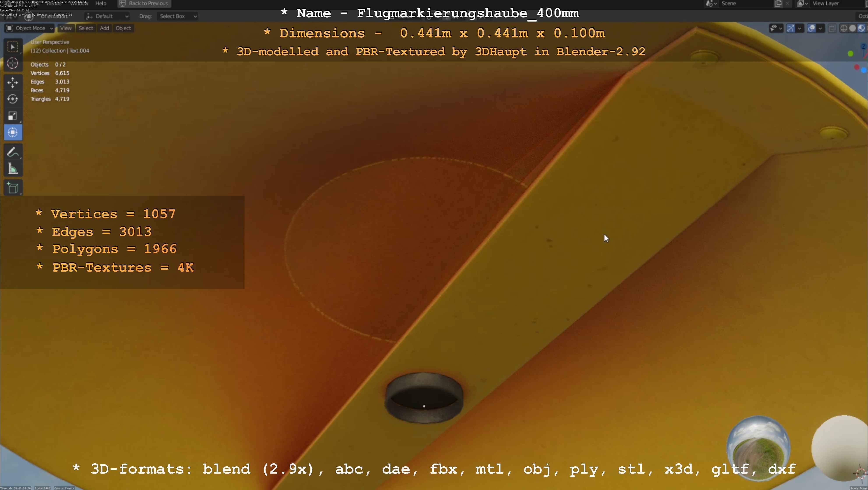Click the "(12) Collection | Text.004" label

click(x=60, y=51)
